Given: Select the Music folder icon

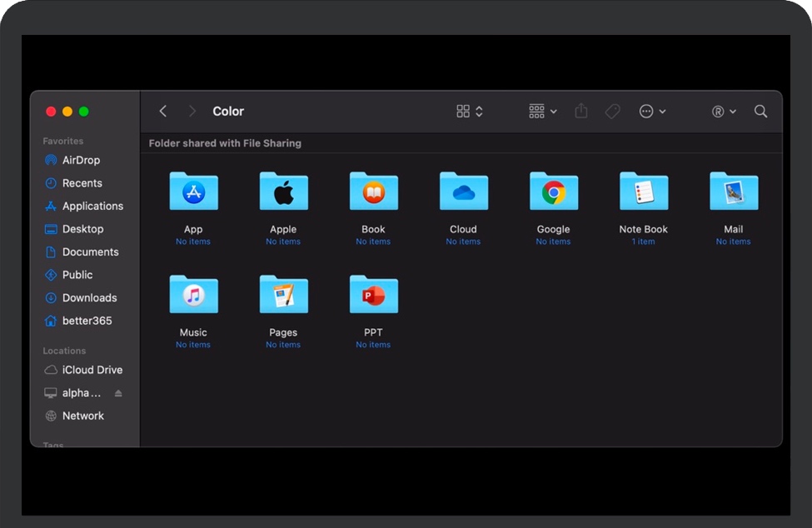Looking at the screenshot, I should coord(193,295).
